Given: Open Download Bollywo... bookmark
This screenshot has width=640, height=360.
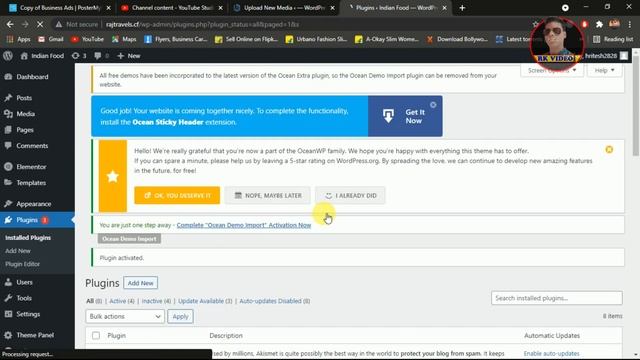Looking at the screenshot, I should (x=458, y=39).
